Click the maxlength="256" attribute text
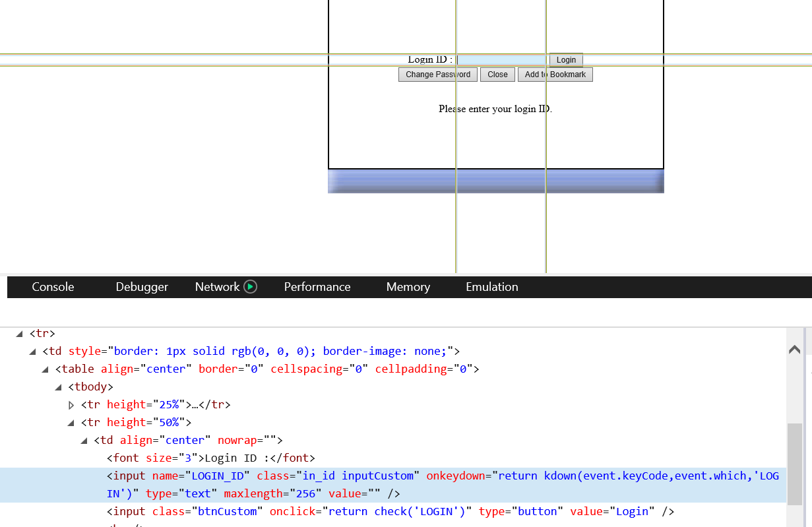 coord(272,493)
